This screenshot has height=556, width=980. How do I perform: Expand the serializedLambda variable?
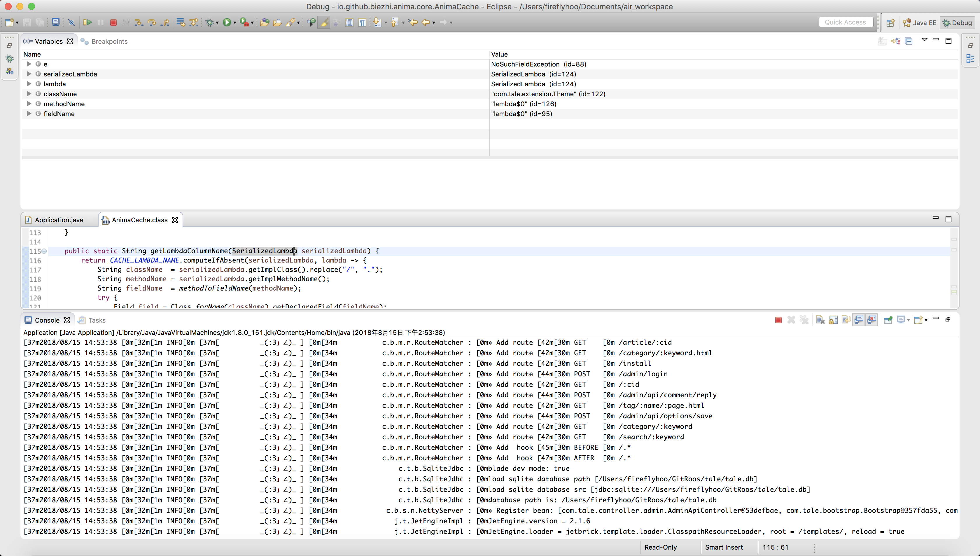click(x=29, y=74)
